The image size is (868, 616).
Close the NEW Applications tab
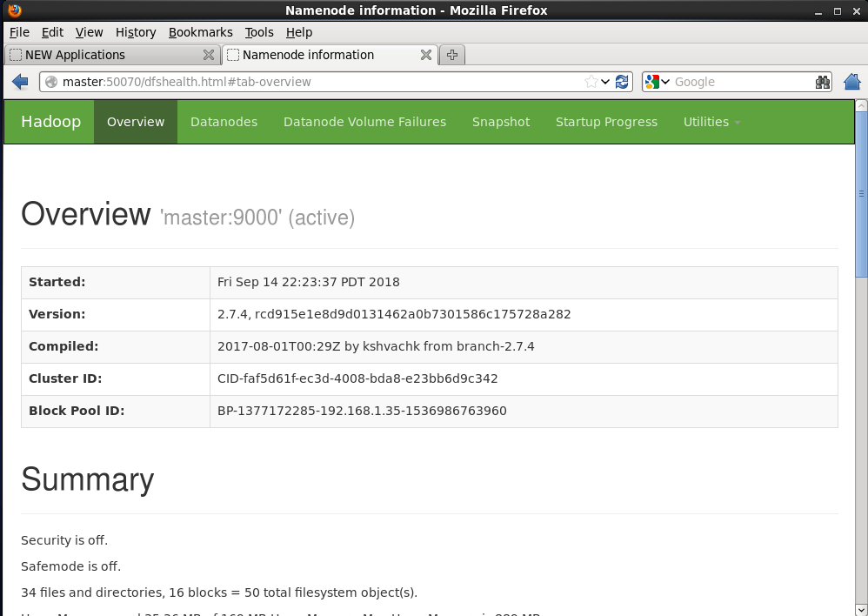(208, 55)
